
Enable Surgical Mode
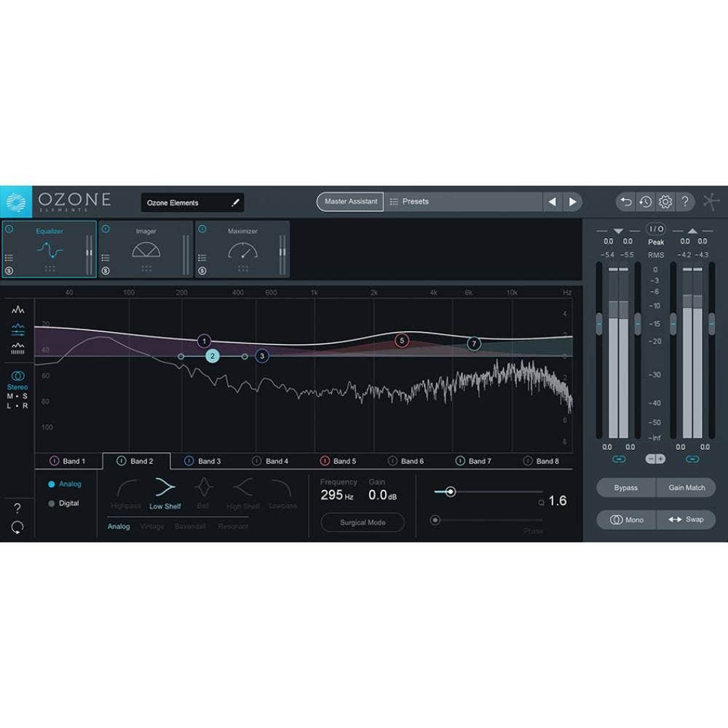pos(363,522)
